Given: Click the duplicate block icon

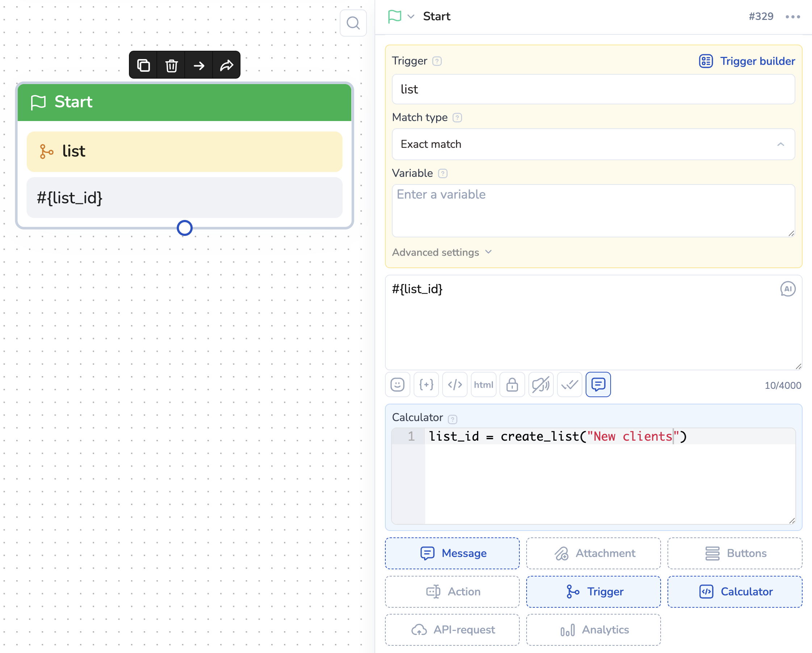Looking at the screenshot, I should [143, 66].
